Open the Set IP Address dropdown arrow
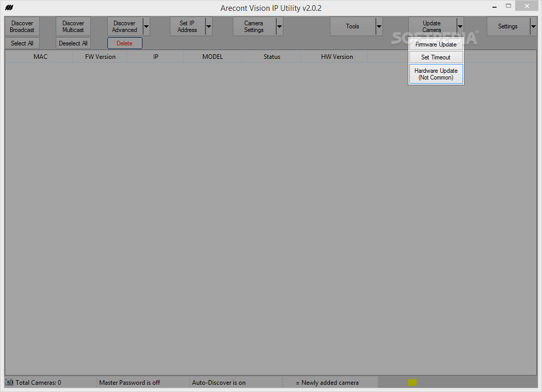Screen dimensions: 542x392 point(209,26)
